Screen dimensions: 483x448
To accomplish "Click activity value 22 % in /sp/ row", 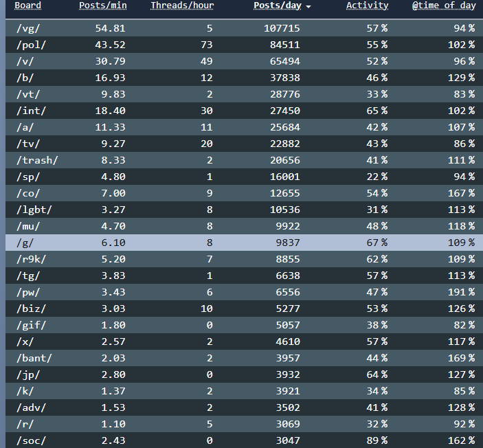I will (x=377, y=177).
